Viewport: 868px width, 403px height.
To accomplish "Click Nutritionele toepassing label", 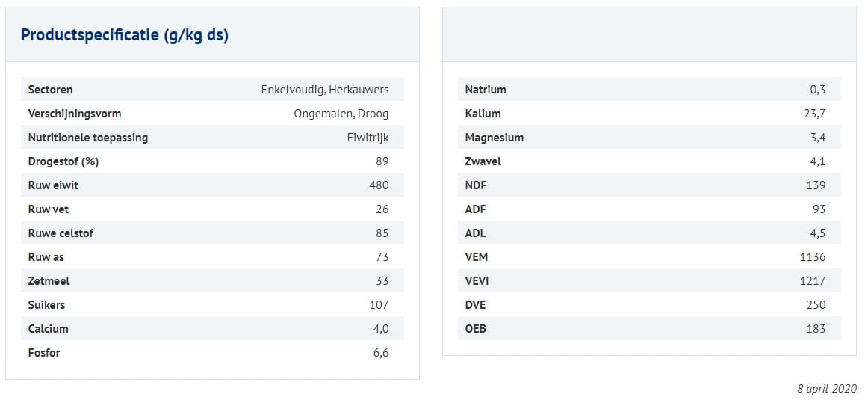I will (x=87, y=138).
